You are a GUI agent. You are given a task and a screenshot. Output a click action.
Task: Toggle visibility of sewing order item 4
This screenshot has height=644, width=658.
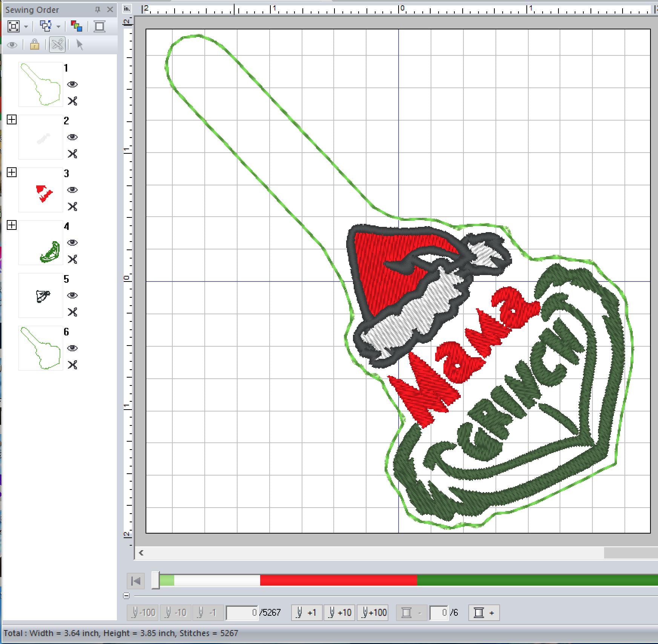tap(72, 243)
